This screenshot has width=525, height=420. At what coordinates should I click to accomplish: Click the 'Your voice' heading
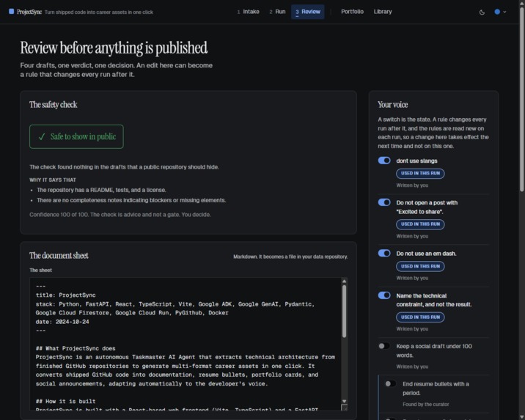coord(393,105)
